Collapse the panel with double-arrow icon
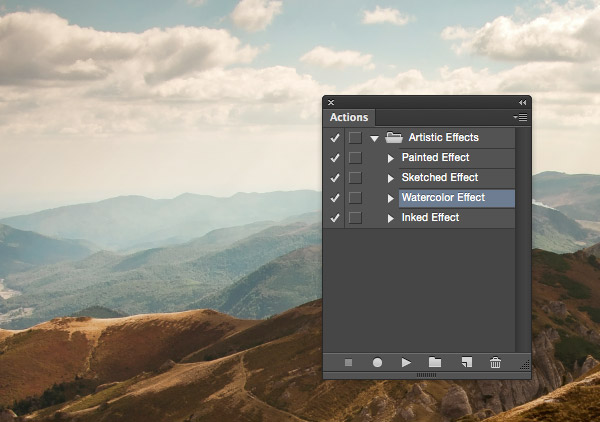 [522, 103]
